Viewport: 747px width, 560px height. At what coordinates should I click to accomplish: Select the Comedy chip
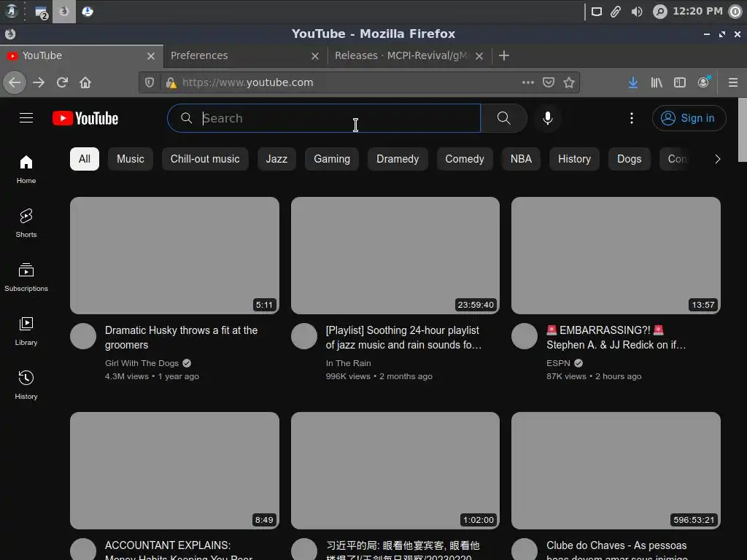[x=465, y=159]
